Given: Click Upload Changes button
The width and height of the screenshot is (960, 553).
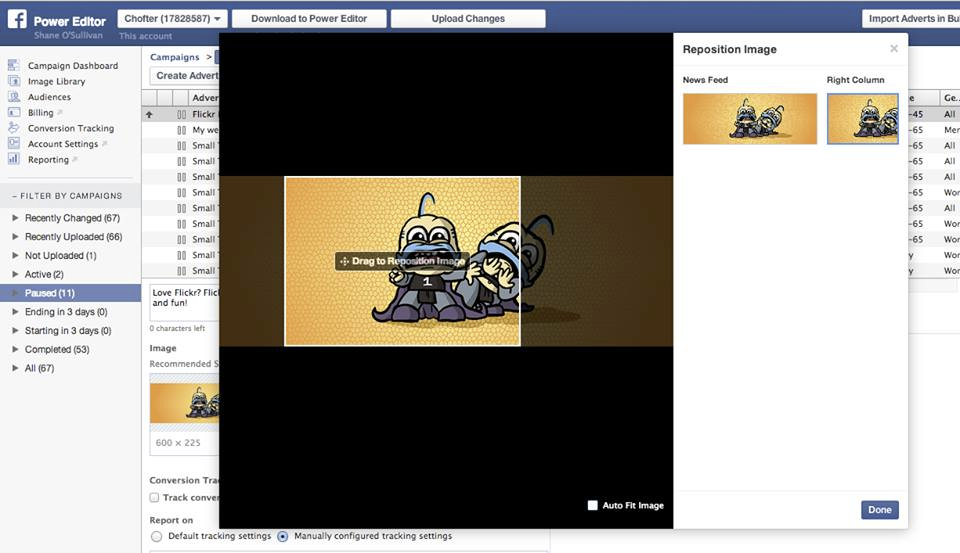Looking at the screenshot, I should (468, 18).
